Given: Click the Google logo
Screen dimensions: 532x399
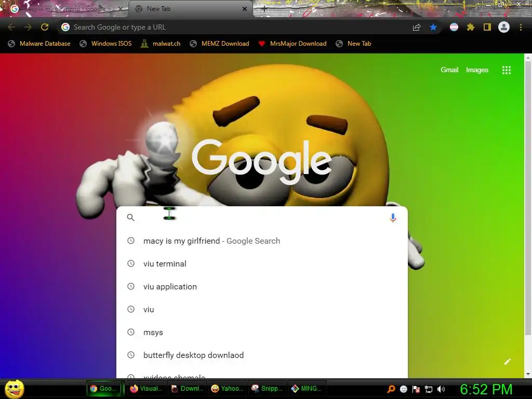Looking at the screenshot, I should (x=262, y=162).
